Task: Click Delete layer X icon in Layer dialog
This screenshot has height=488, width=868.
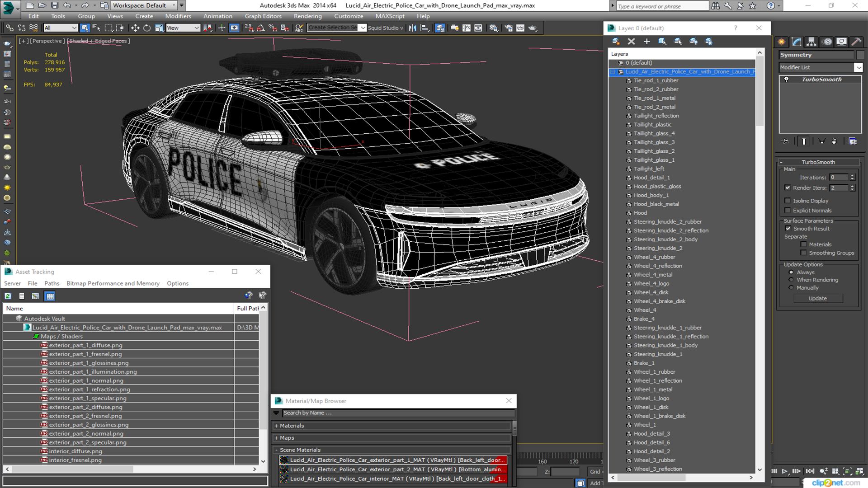Action: click(632, 41)
